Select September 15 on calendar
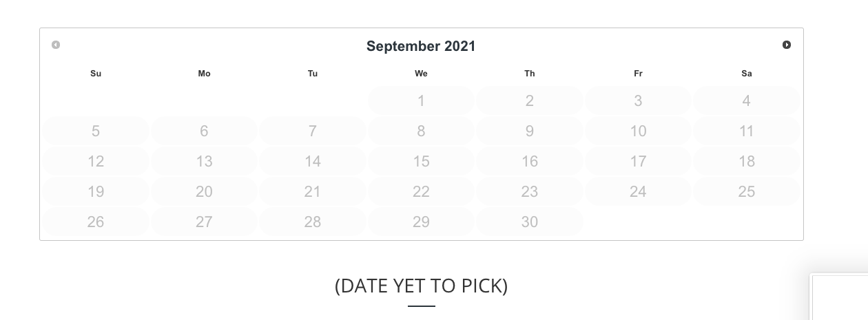 (421, 162)
